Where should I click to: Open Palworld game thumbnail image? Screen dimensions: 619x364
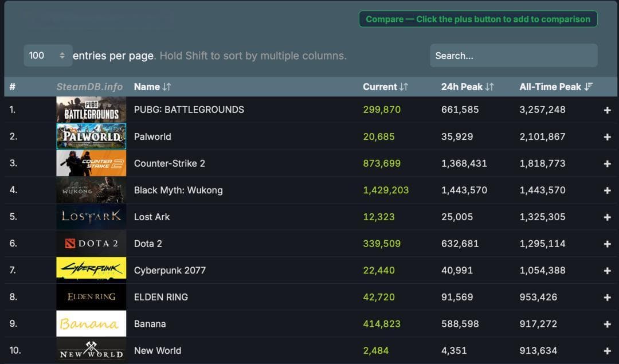coord(91,136)
